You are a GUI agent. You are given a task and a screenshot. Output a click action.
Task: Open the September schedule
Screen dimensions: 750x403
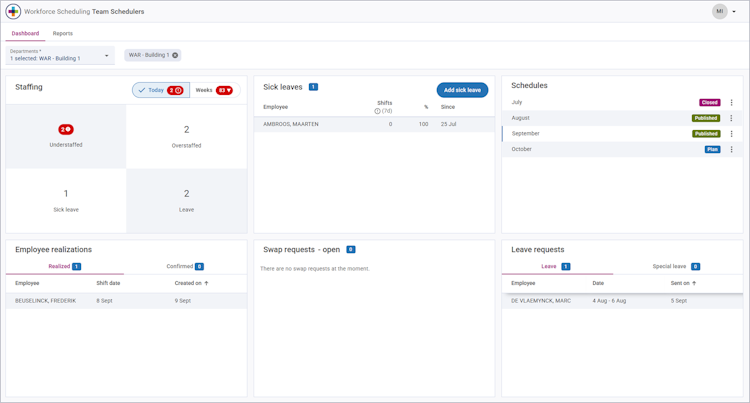(622, 134)
